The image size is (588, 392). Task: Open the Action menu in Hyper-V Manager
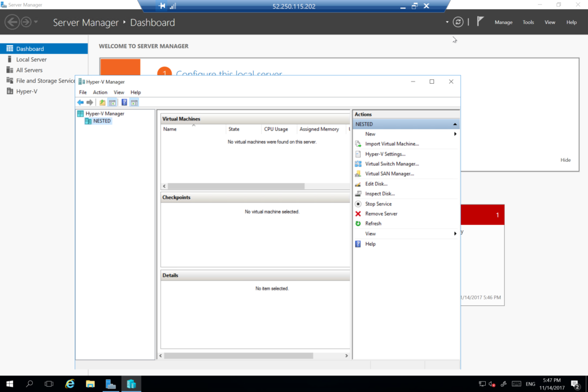pos(100,92)
